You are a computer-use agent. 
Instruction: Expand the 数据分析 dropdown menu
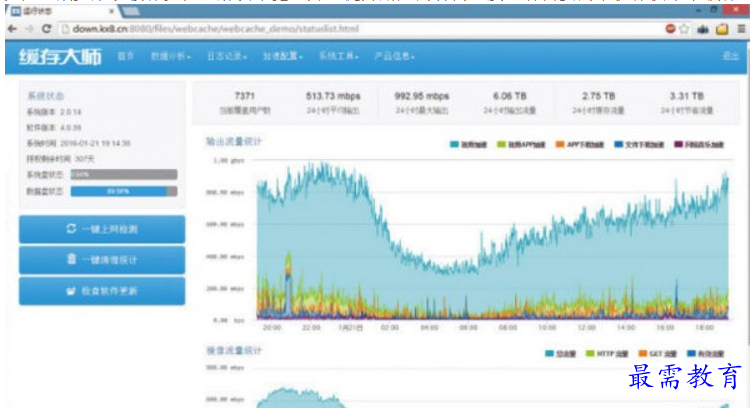tap(171, 56)
